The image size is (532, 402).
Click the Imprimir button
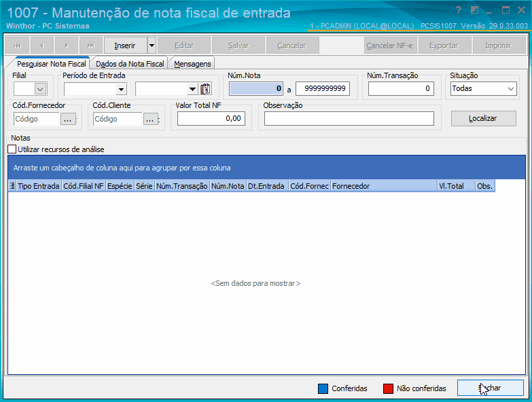[498, 45]
